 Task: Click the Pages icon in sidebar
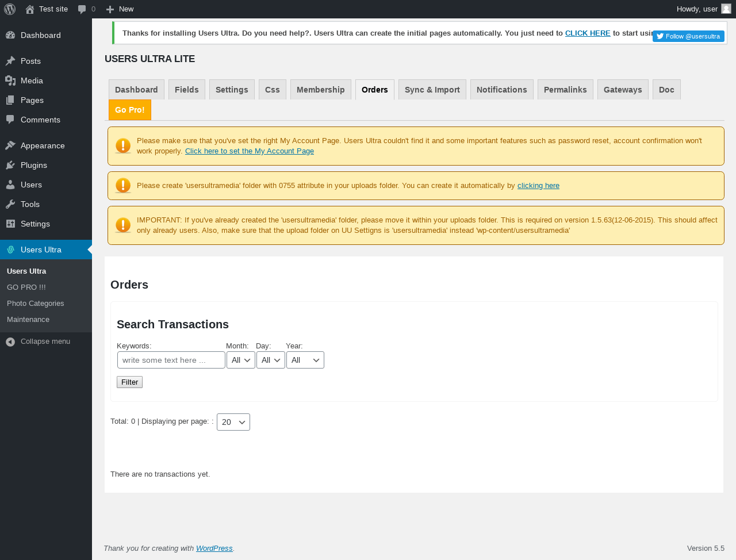(10, 100)
